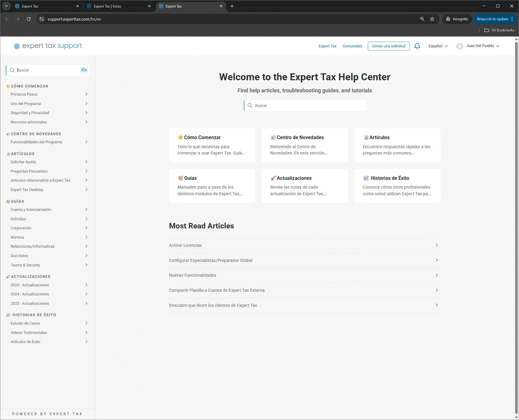Expand the Nómina guide section

[49, 237]
